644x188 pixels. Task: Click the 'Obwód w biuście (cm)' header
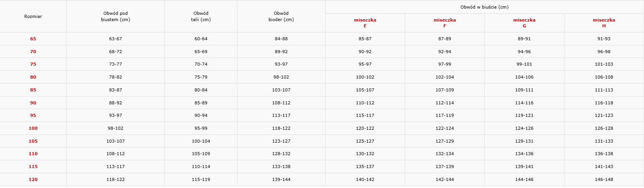pyautogui.click(x=485, y=7)
